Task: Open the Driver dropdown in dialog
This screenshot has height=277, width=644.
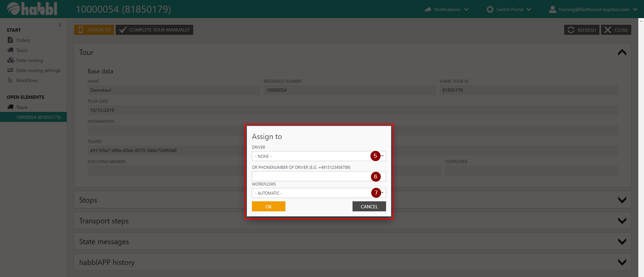Action: click(x=318, y=156)
